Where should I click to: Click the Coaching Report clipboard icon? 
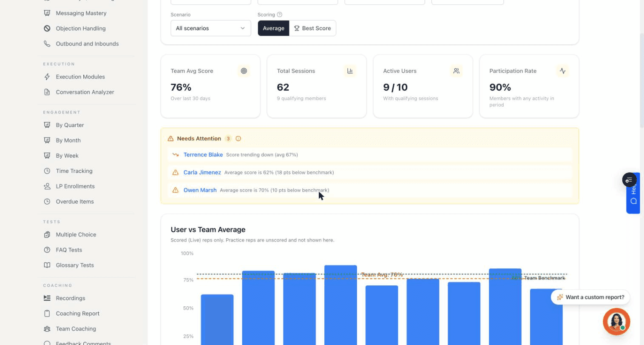click(x=47, y=314)
